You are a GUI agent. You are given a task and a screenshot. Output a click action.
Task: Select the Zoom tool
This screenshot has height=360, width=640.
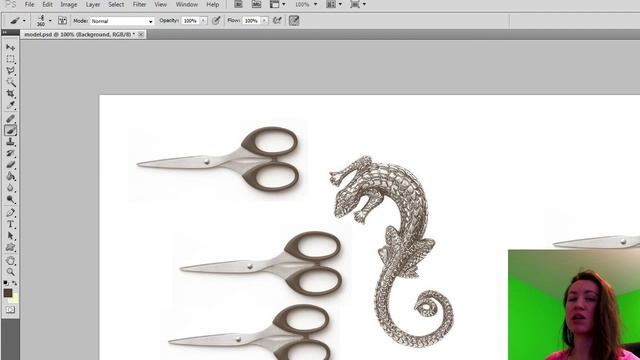pyautogui.click(x=10, y=272)
